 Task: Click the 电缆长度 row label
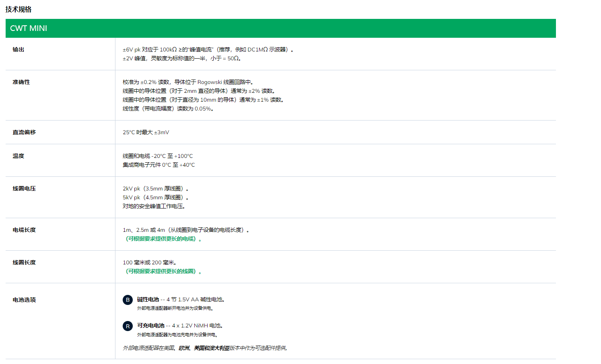(24, 230)
